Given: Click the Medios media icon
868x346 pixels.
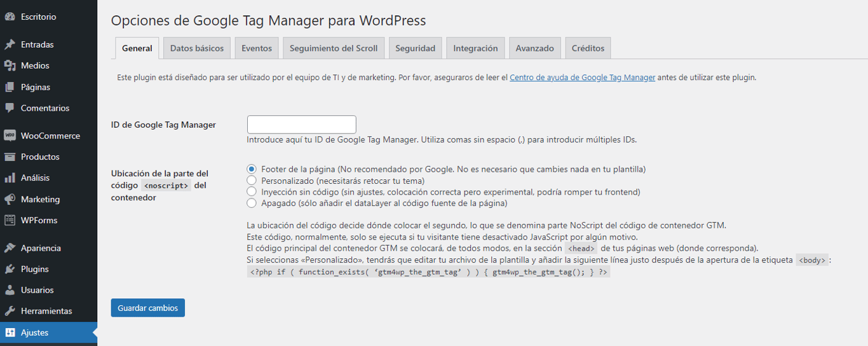Looking at the screenshot, I should (x=10, y=66).
